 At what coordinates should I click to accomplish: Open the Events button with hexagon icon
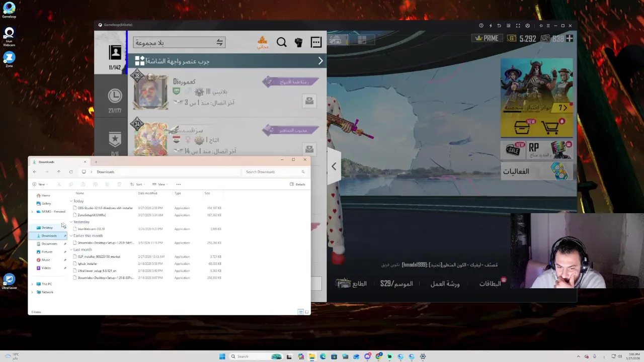click(x=537, y=171)
